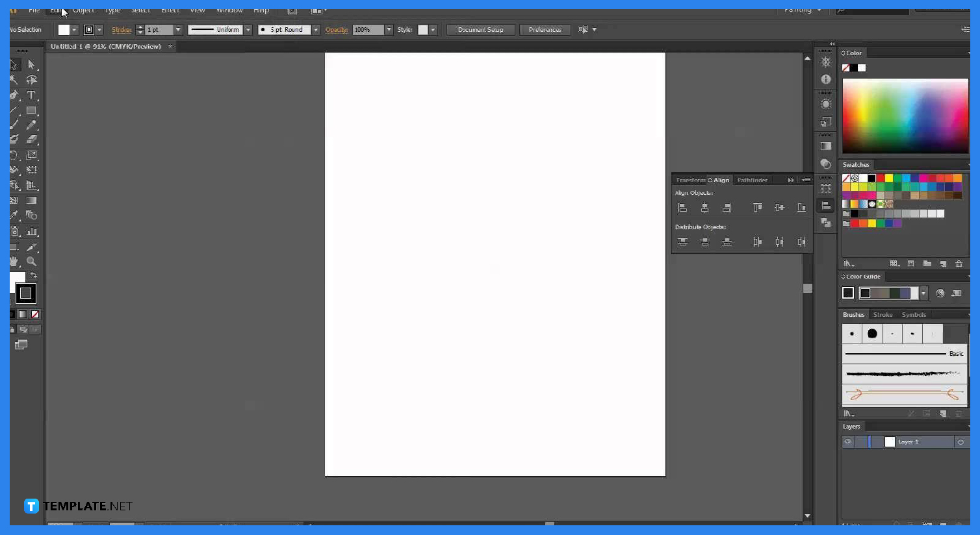The image size is (980, 535).
Task: Click the Horizontal Align Center icon
Action: pos(705,208)
